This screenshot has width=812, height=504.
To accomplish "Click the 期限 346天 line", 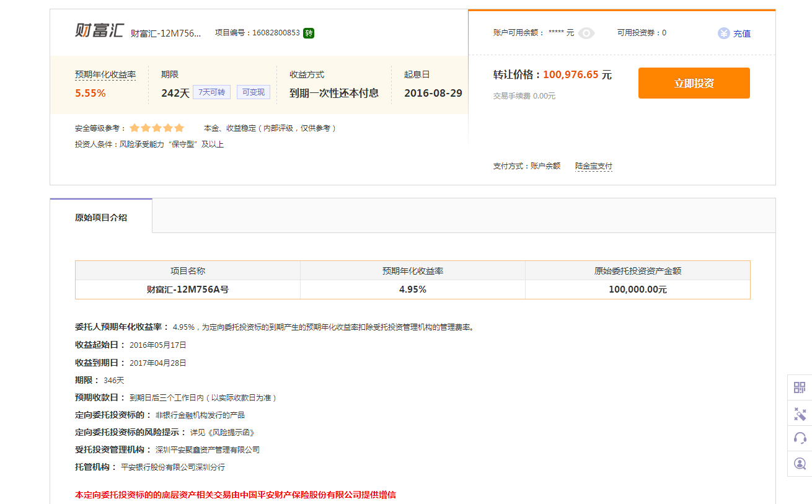I will pyautogui.click(x=100, y=380).
